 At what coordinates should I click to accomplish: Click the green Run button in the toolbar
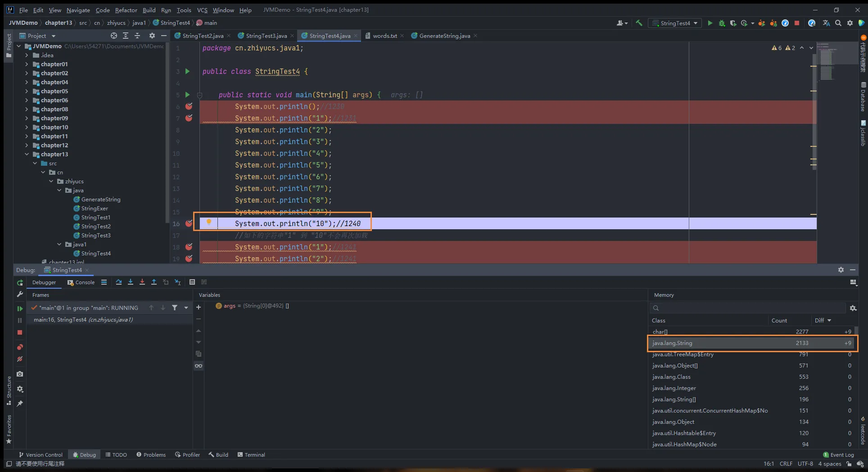point(710,23)
